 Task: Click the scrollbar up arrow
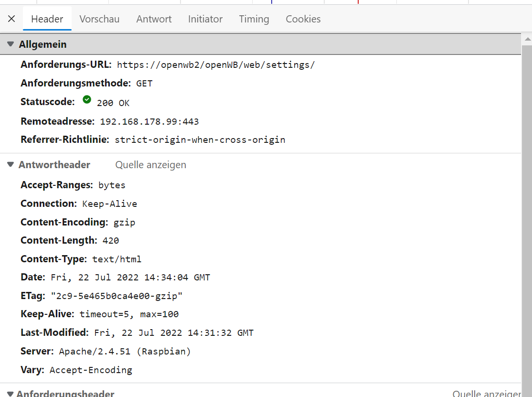coord(527,39)
